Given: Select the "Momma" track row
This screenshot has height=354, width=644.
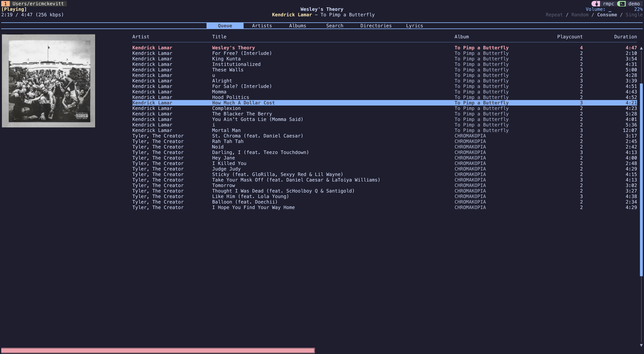Looking at the screenshot, I should [x=385, y=92].
